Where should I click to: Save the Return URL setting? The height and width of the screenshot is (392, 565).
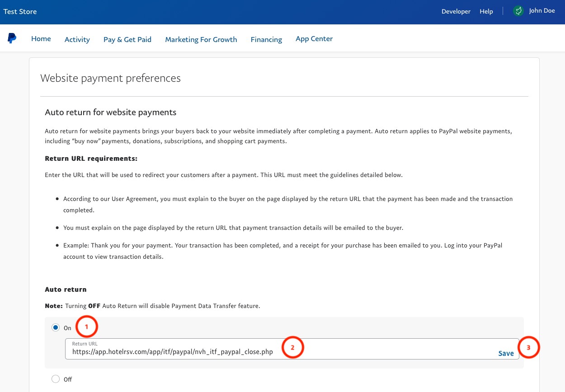coord(506,353)
